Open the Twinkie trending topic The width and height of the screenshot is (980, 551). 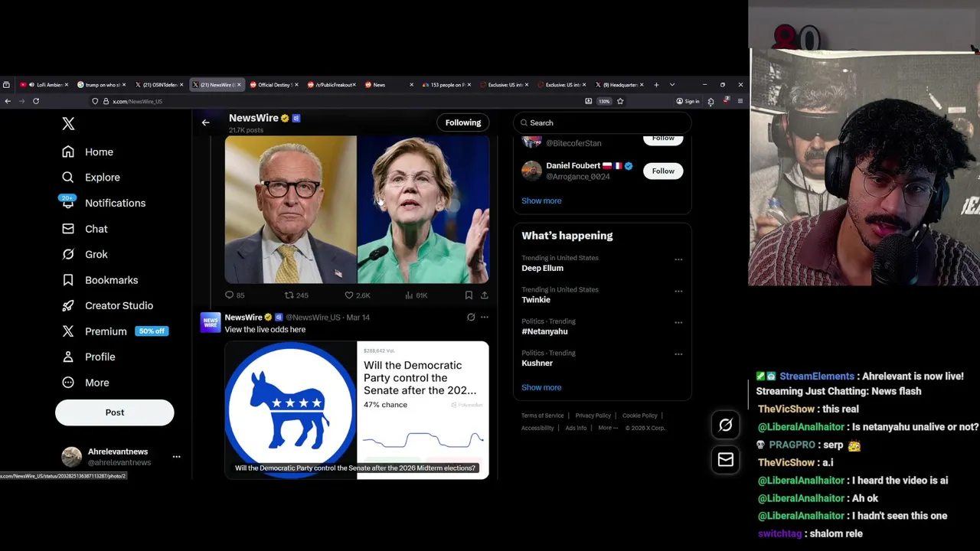(536, 300)
